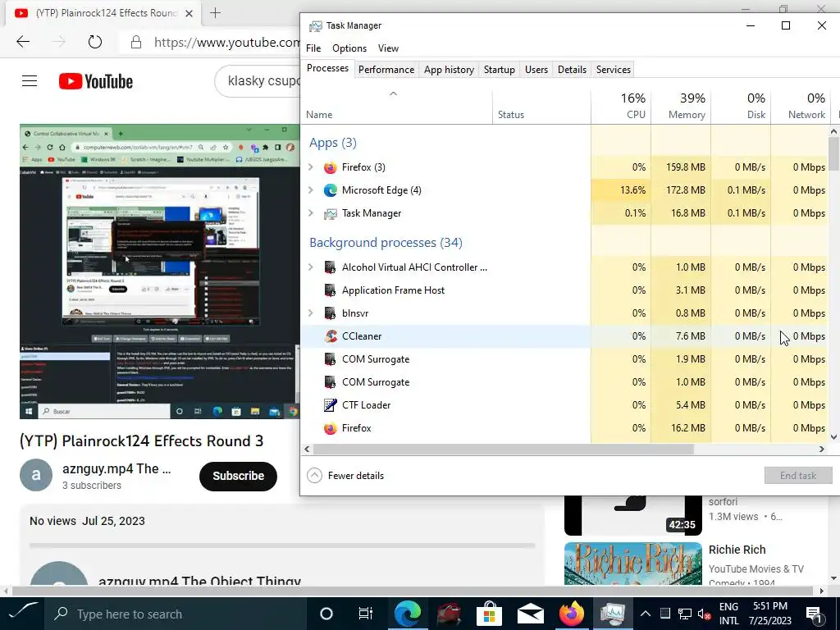840x630 pixels.
Task: Open Firefox from the taskbar
Action: (x=571, y=614)
